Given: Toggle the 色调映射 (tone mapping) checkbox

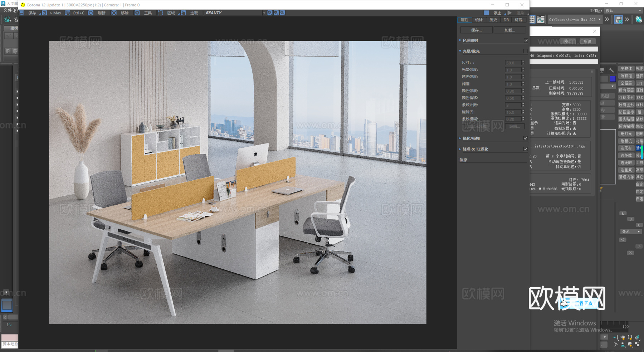Looking at the screenshot, I should (526, 40).
